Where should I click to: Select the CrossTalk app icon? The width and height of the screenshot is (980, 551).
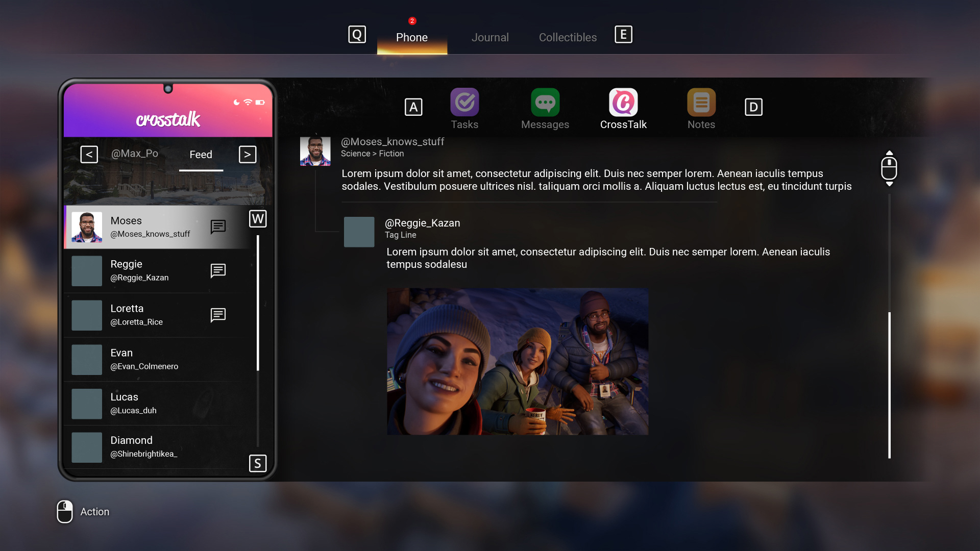click(x=623, y=103)
